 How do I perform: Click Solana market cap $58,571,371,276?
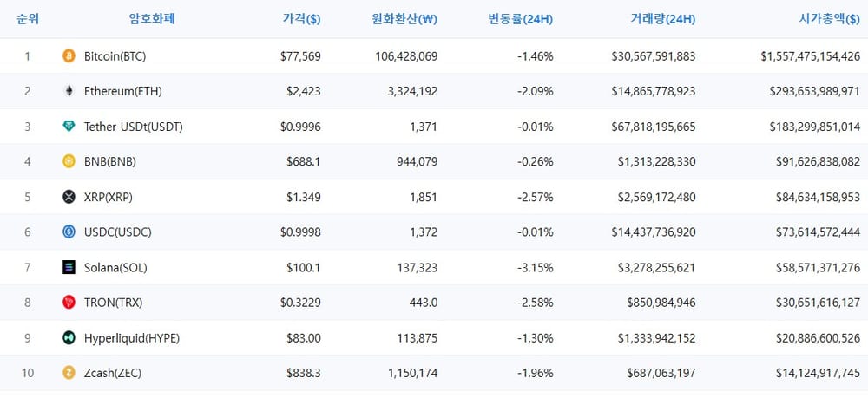[819, 268]
